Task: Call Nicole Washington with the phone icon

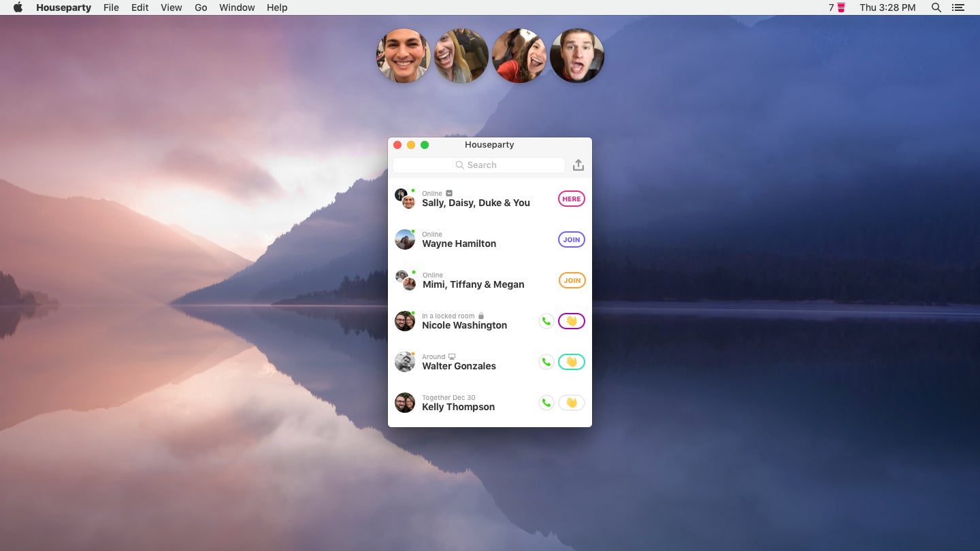Action: (546, 321)
